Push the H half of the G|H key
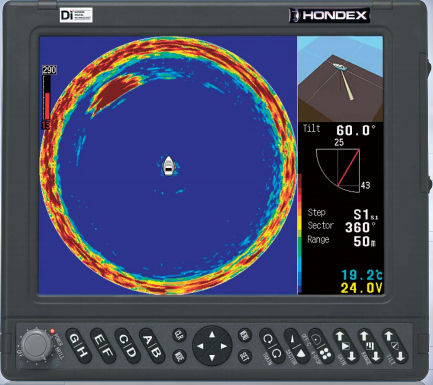Screen dimensions: 433x385 pyautogui.click(x=83, y=352)
